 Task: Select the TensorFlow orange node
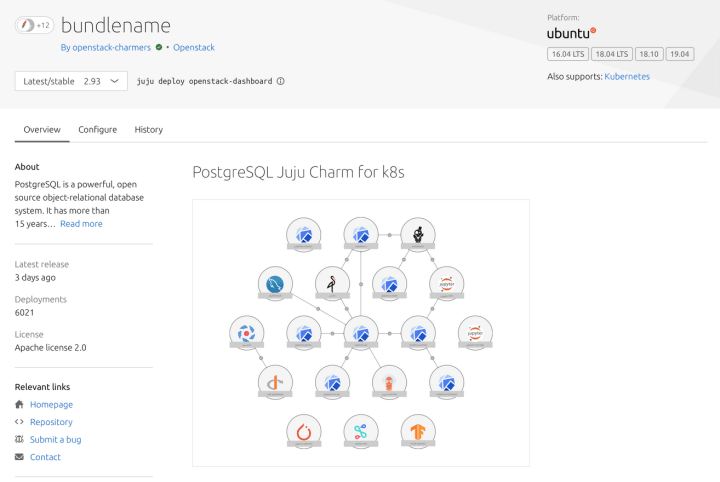tap(418, 432)
